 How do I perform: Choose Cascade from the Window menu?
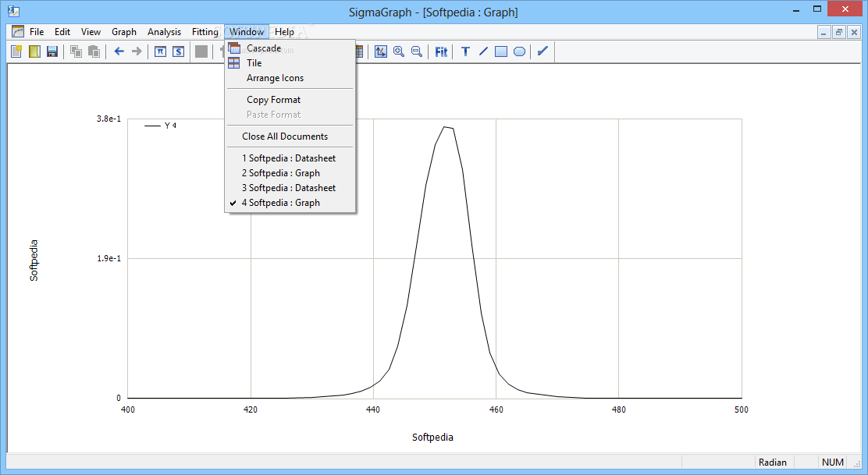(290, 48)
